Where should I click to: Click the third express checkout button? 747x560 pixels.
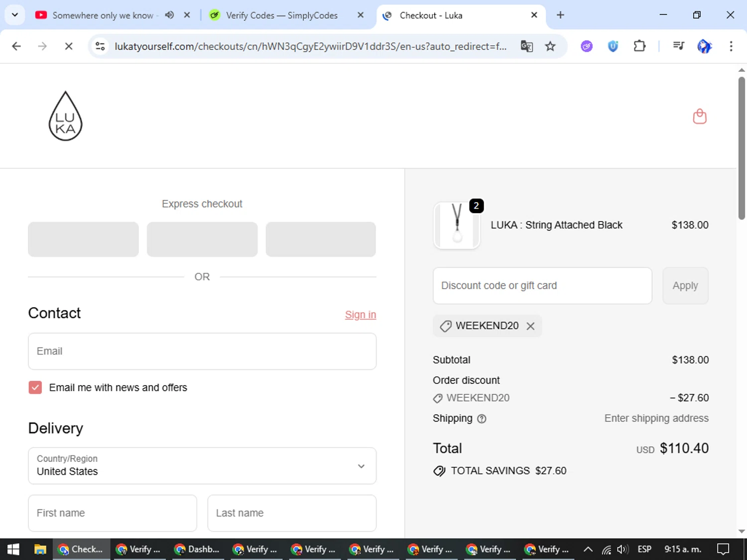(321, 239)
